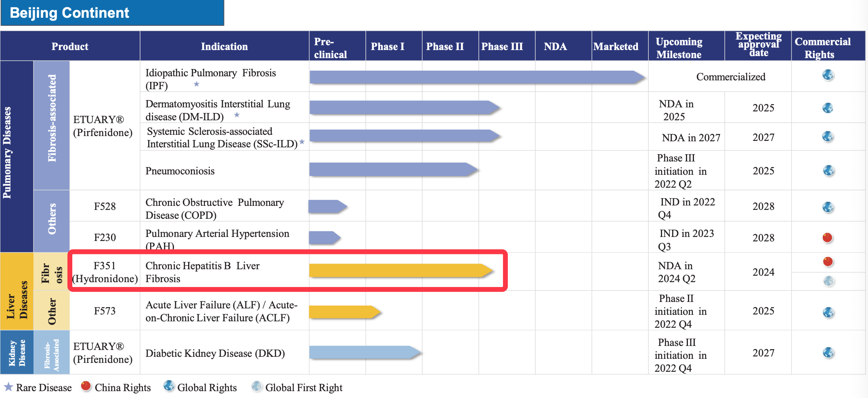
Task: Click the light blue DKD progress arrow
Action: click(x=365, y=352)
